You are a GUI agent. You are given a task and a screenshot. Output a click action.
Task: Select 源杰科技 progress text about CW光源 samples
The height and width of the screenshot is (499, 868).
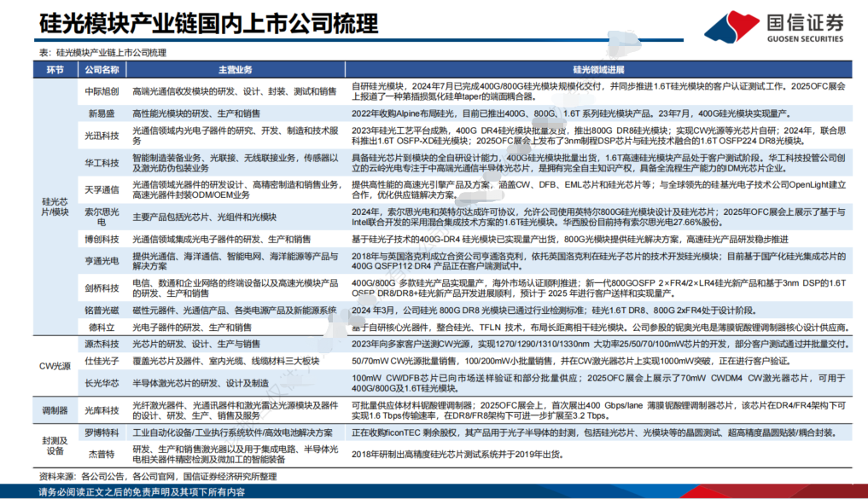pyautogui.click(x=601, y=344)
